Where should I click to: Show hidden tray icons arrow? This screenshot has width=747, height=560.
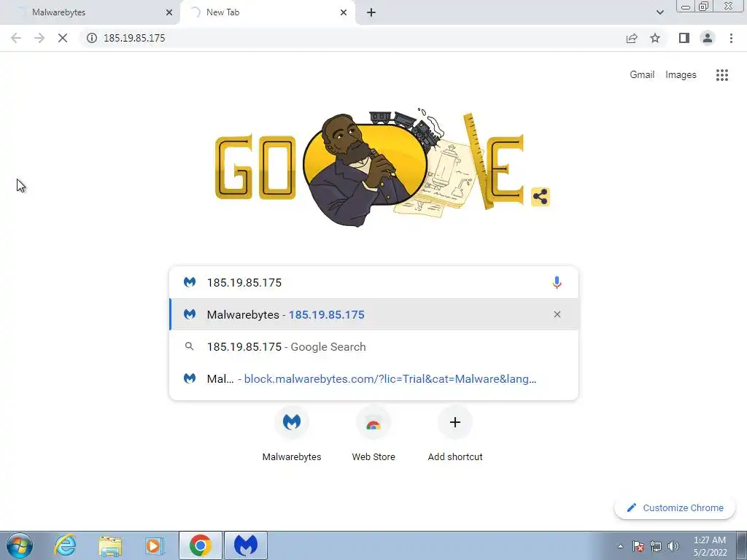tap(620, 546)
